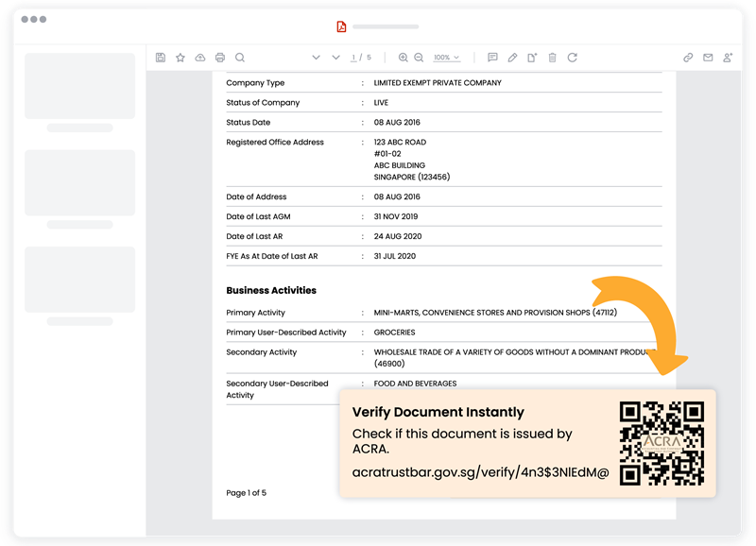Add a new page

(x=531, y=58)
